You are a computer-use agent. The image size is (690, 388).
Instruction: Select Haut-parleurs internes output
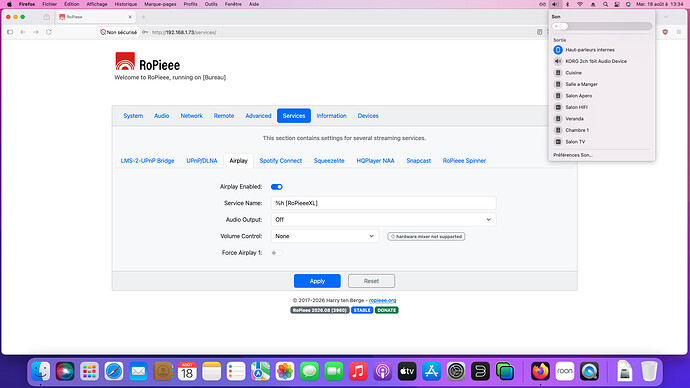tap(602, 50)
